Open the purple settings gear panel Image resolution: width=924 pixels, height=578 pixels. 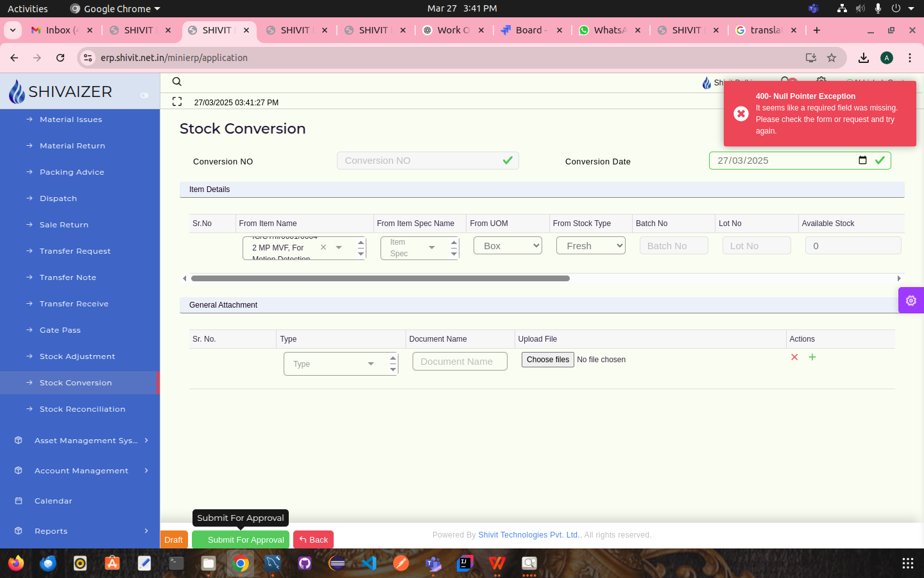coord(911,301)
